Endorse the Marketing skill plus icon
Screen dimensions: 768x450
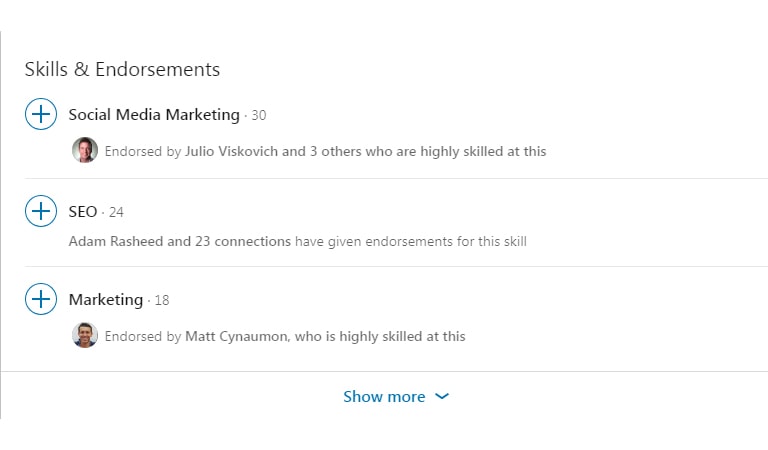pos(41,299)
